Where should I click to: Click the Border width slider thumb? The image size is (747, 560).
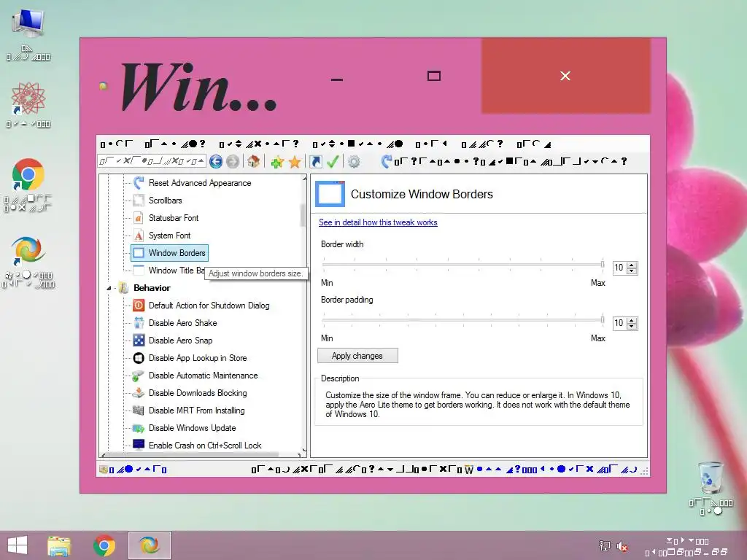point(602,264)
